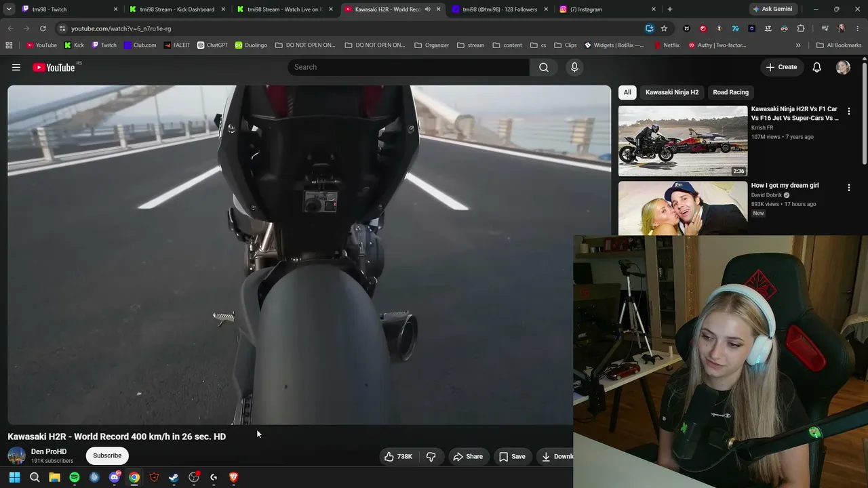Open the Netflix bookmark
The width and height of the screenshot is (868, 488).
click(667, 45)
